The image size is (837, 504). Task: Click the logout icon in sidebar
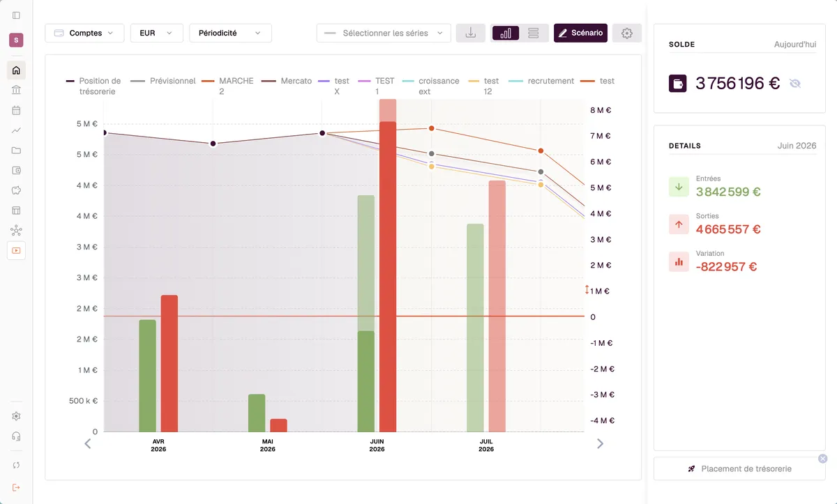click(16, 487)
